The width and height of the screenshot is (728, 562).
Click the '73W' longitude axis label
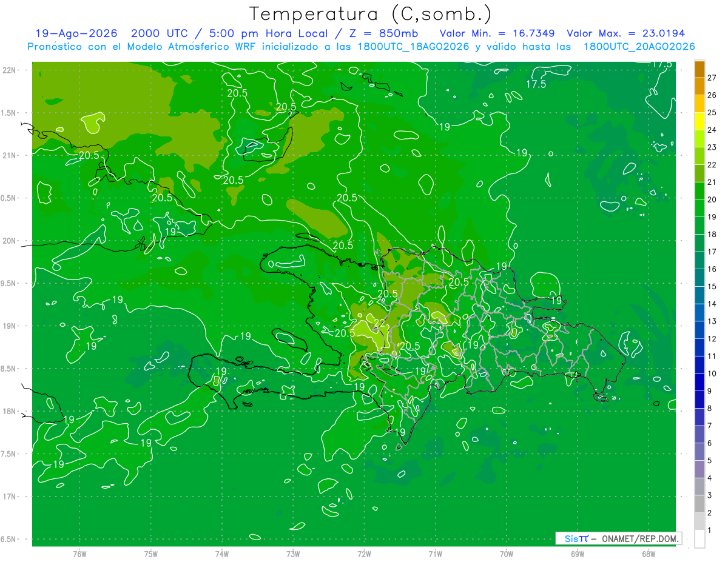pos(293,554)
